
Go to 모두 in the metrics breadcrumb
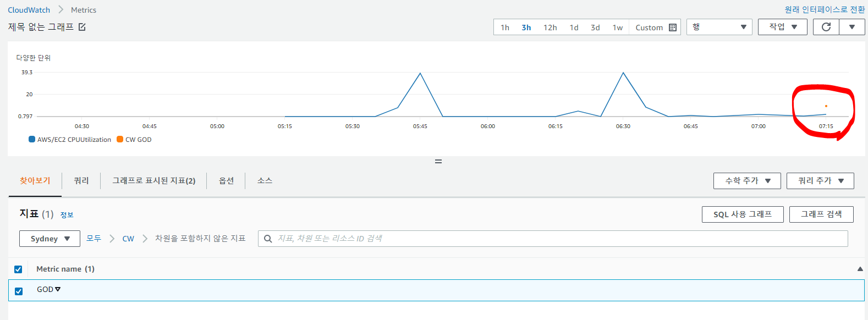[94, 239]
